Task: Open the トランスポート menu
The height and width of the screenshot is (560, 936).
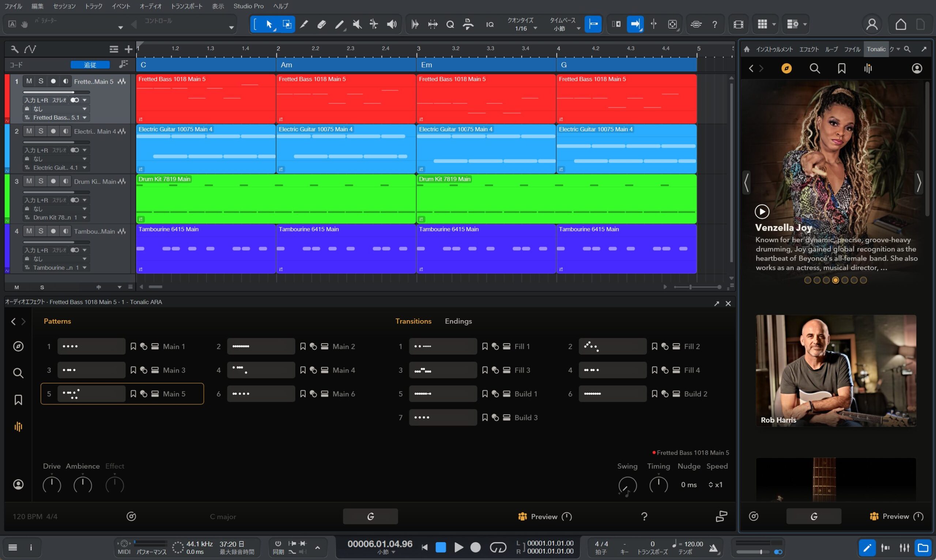Action: [186, 6]
